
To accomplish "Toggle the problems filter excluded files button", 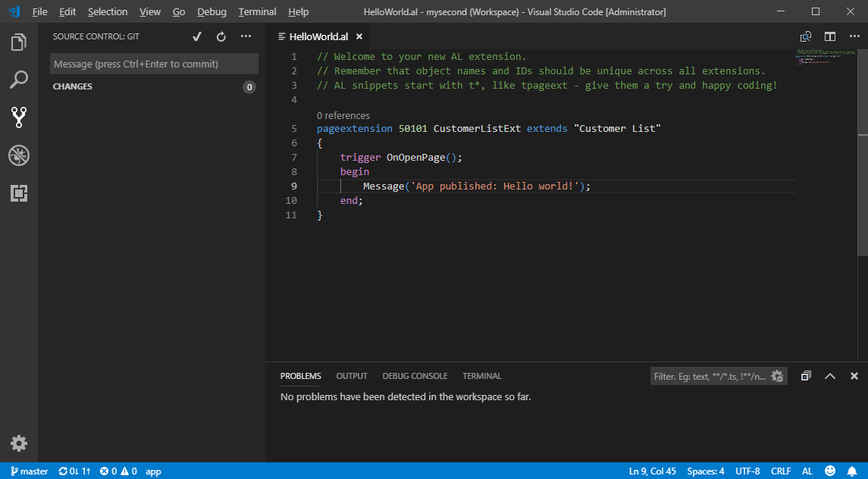I will coord(776,376).
